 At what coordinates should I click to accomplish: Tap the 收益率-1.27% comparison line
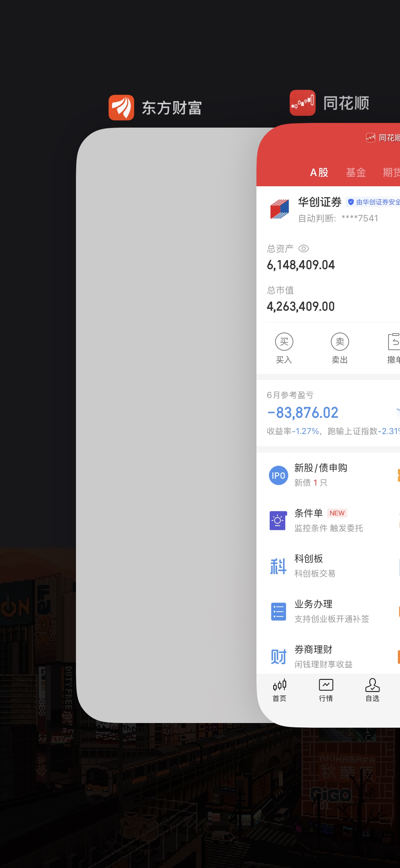[333, 431]
